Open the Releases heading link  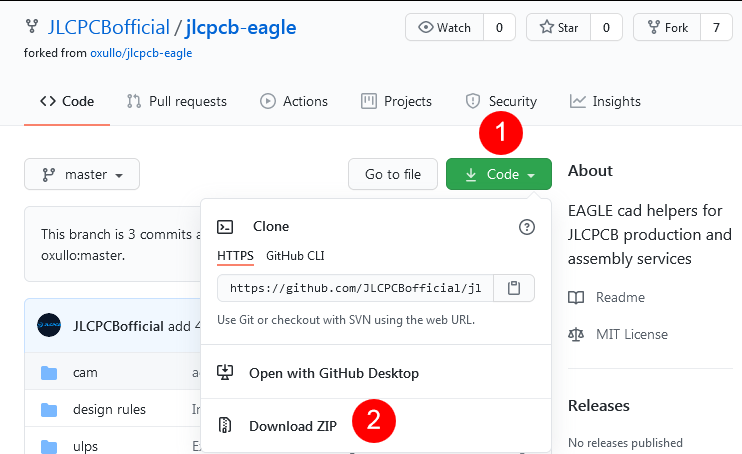pos(599,406)
